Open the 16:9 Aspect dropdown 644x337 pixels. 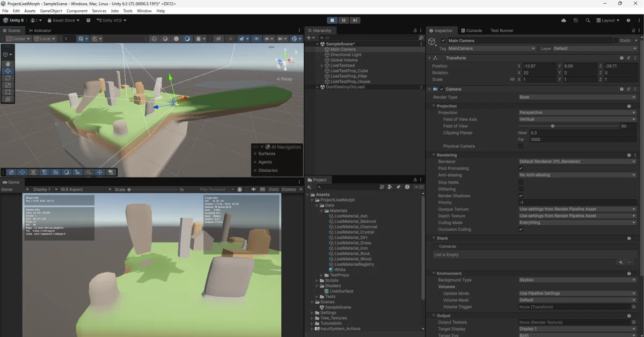click(86, 189)
